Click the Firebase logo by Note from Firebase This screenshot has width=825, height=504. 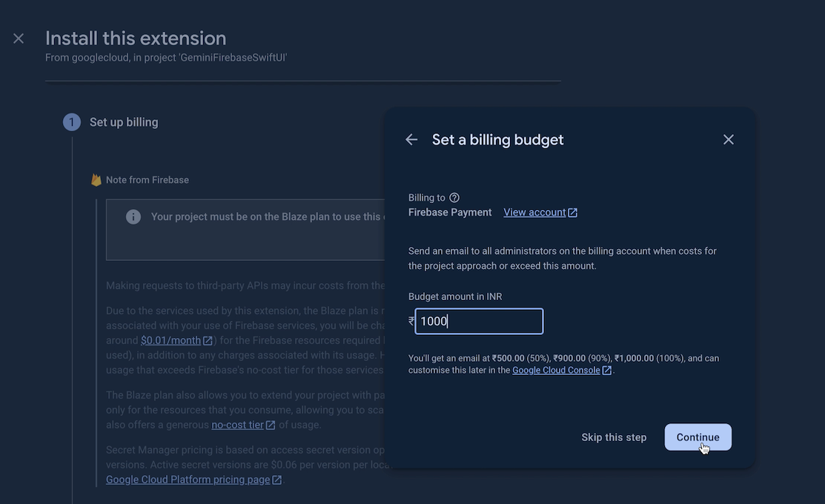click(96, 180)
